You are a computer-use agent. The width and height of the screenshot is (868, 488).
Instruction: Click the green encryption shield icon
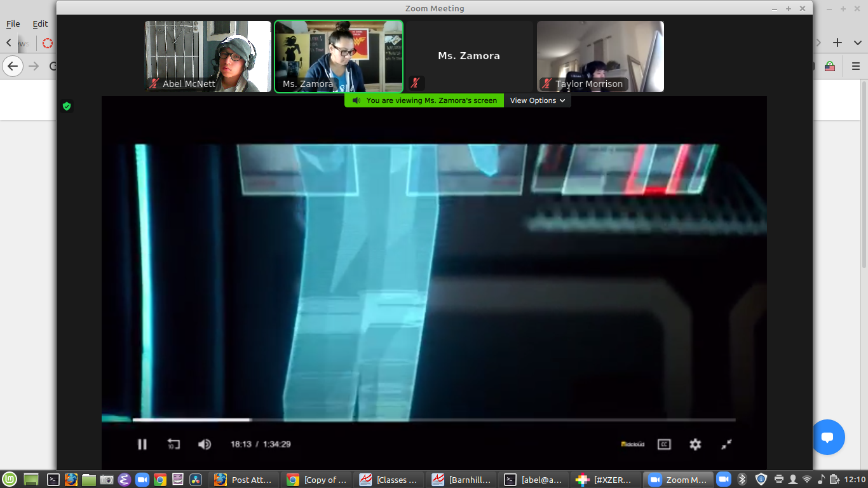click(x=67, y=106)
